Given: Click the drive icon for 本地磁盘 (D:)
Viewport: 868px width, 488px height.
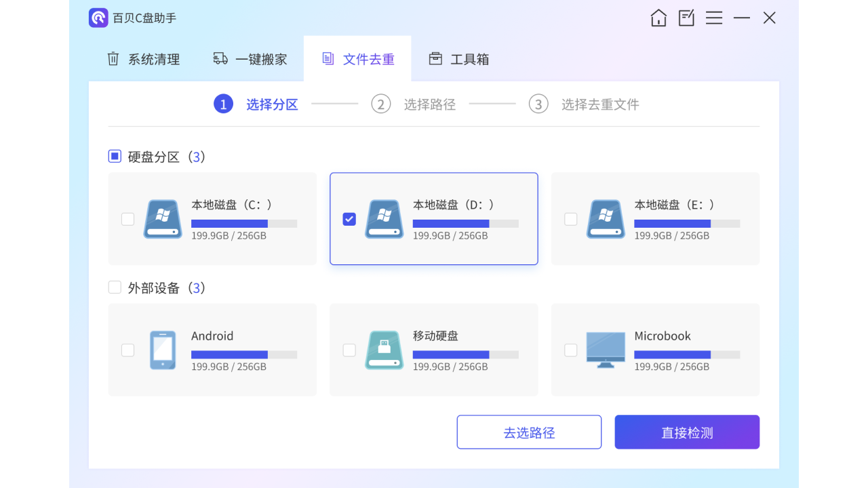Looking at the screenshot, I should (x=384, y=219).
